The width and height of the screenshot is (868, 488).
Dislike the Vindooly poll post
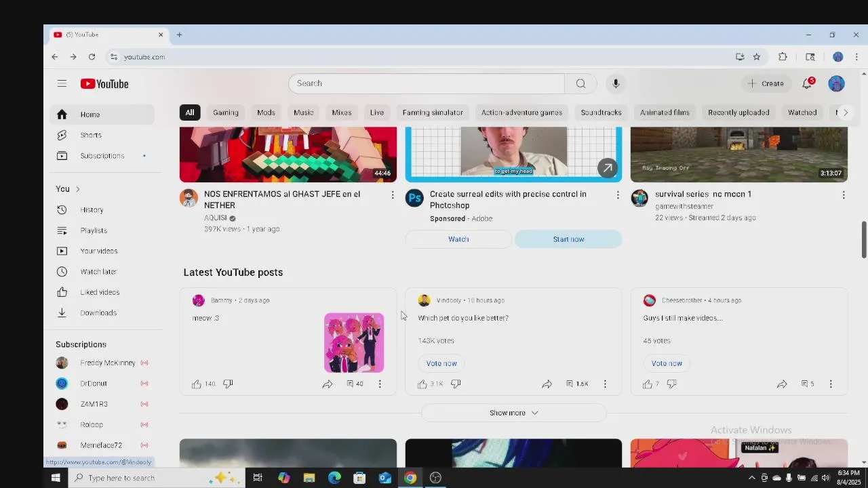coord(456,384)
